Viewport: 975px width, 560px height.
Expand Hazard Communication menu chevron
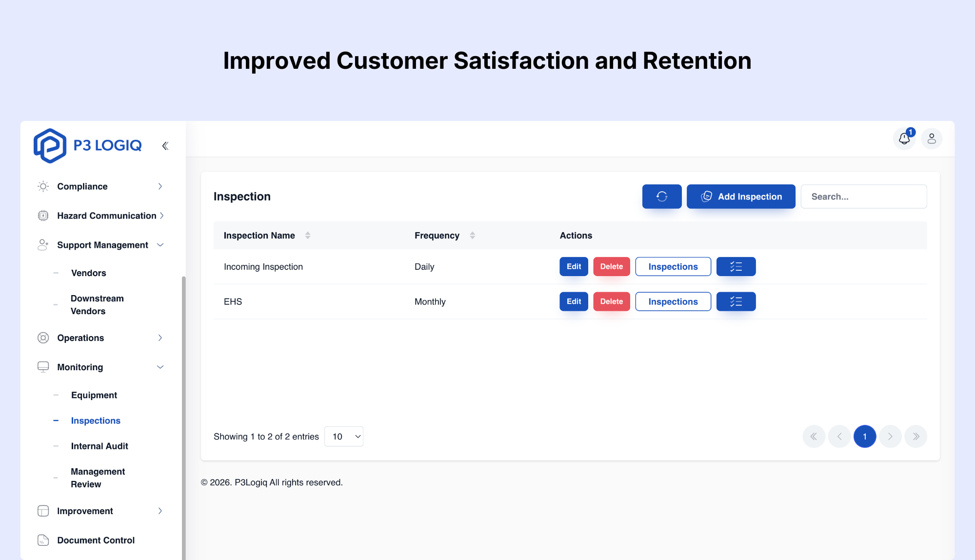point(161,216)
